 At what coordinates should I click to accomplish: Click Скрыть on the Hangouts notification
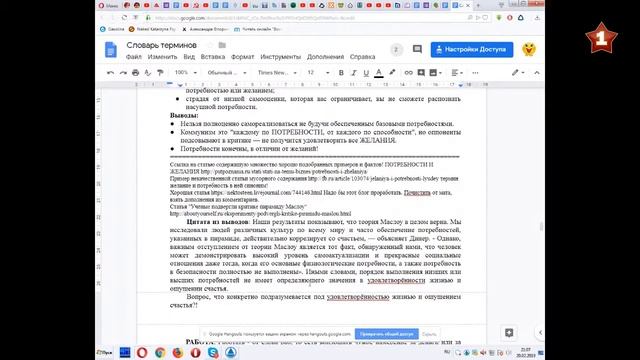[x=429, y=334]
